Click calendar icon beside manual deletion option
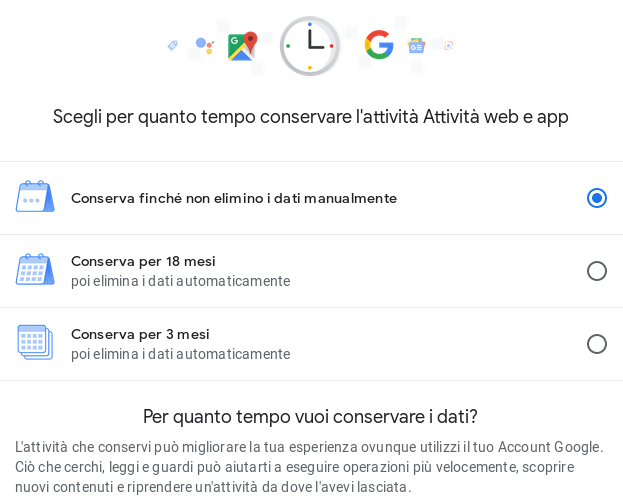The width and height of the screenshot is (623, 504). tap(35, 197)
